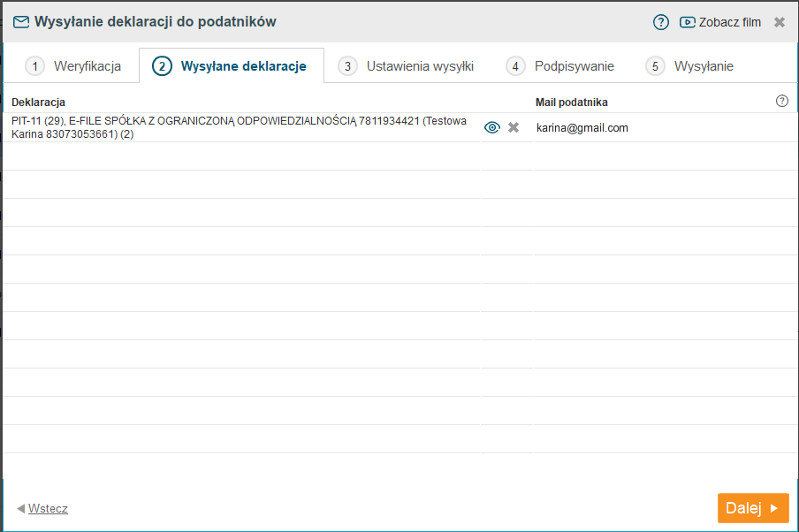
Task: Click the video icon beside Zobacz film
Action: click(687, 22)
